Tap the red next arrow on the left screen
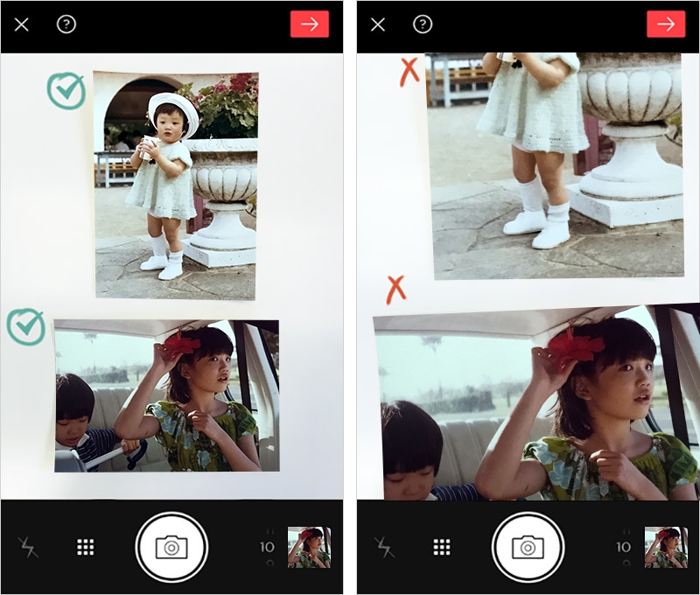The height and width of the screenshot is (595, 700). pos(310,24)
